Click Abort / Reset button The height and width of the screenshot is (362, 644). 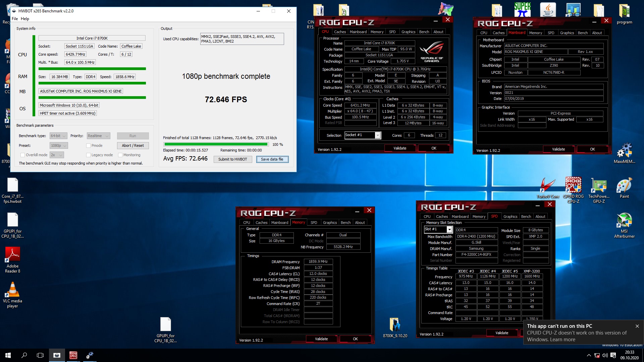tap(133, 145)
